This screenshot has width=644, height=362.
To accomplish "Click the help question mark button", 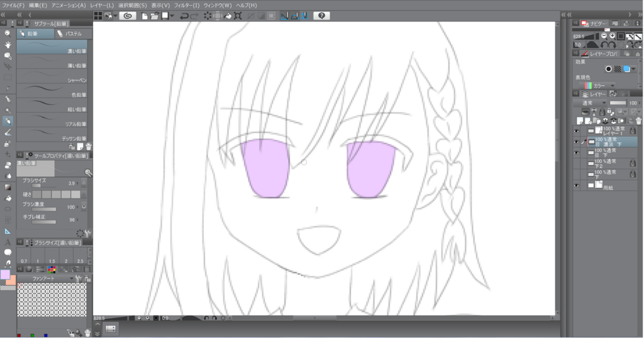I will pos(321,16).
